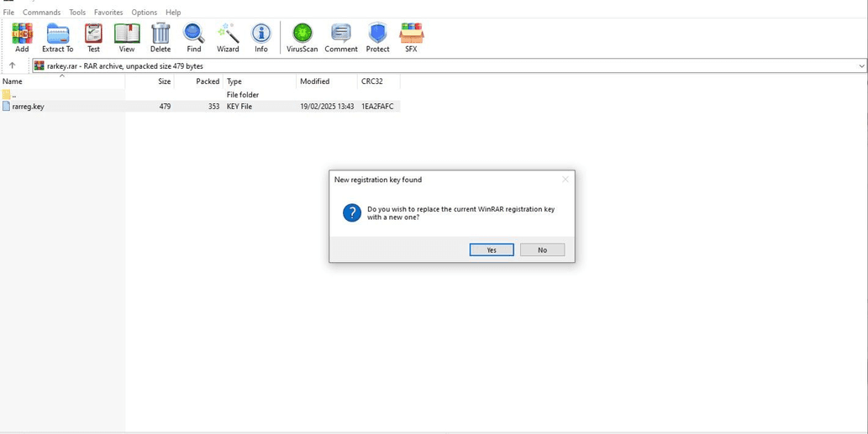Decline key replacement with No
The image size is (868, 434).
(x=543, y=250)
